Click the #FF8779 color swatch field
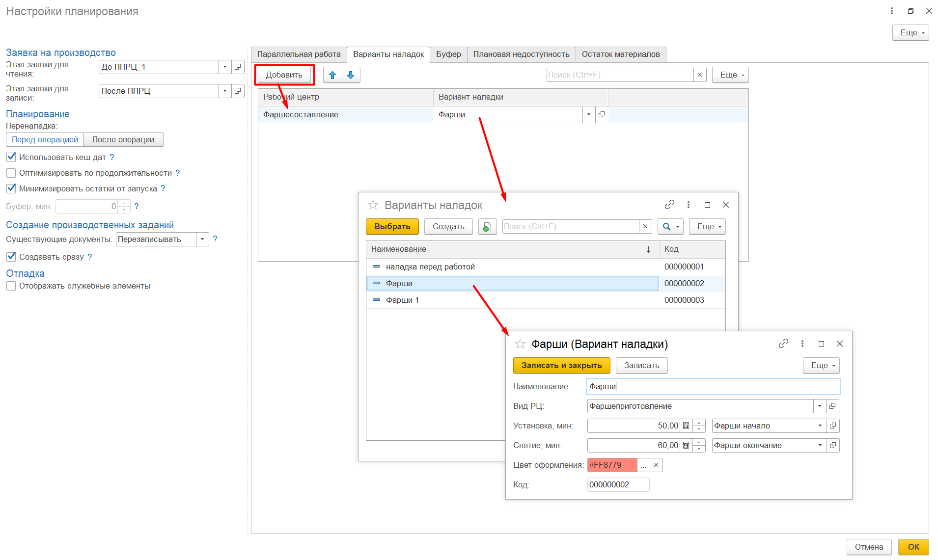 pyautogui.click(x=611, y=465)
